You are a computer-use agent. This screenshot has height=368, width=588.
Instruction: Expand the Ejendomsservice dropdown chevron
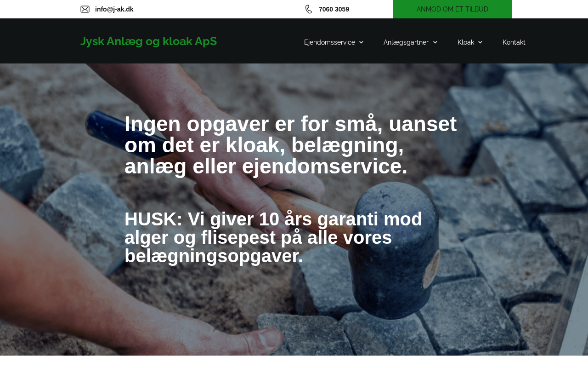[x=361, y=42]
